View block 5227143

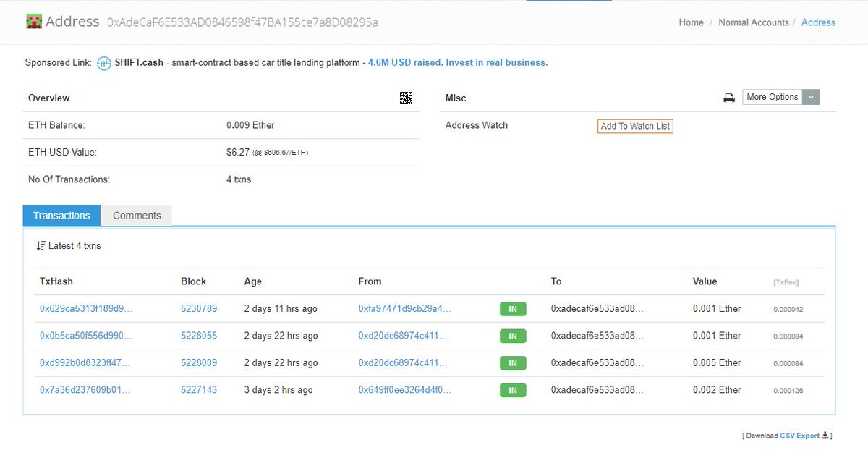[x=199, y=390]
